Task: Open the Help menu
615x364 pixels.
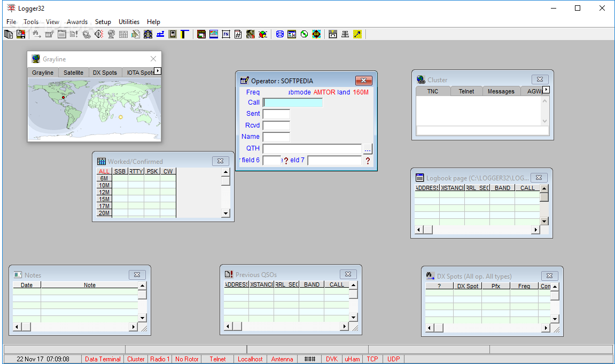Action: coord(153,22)
